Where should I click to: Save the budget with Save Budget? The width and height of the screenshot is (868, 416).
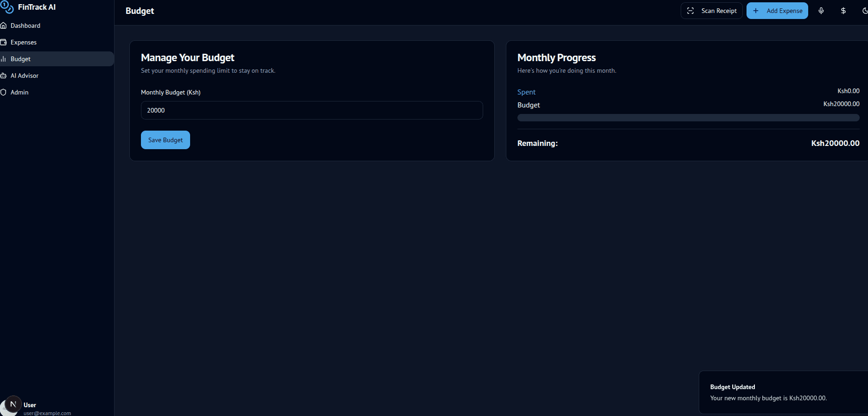point(166,140)
